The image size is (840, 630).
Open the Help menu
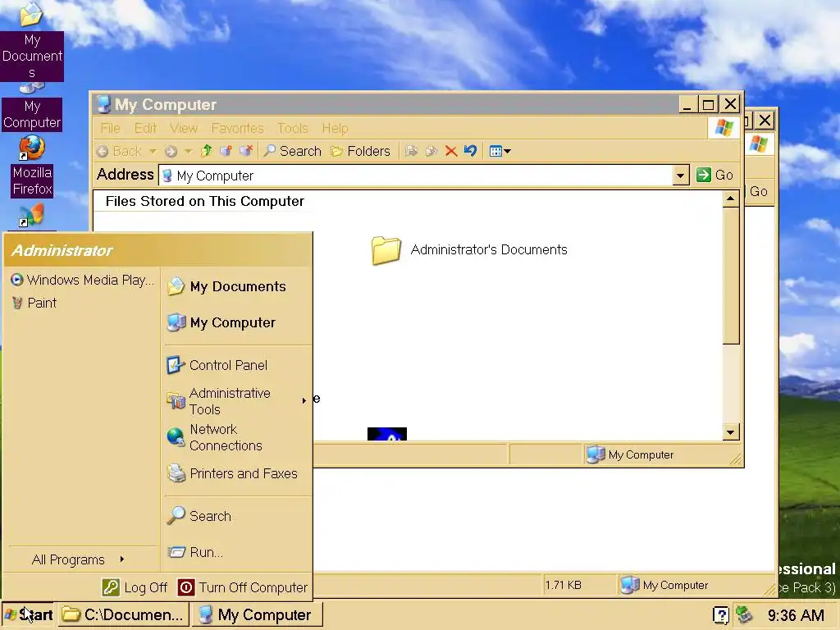coord(335,128)
